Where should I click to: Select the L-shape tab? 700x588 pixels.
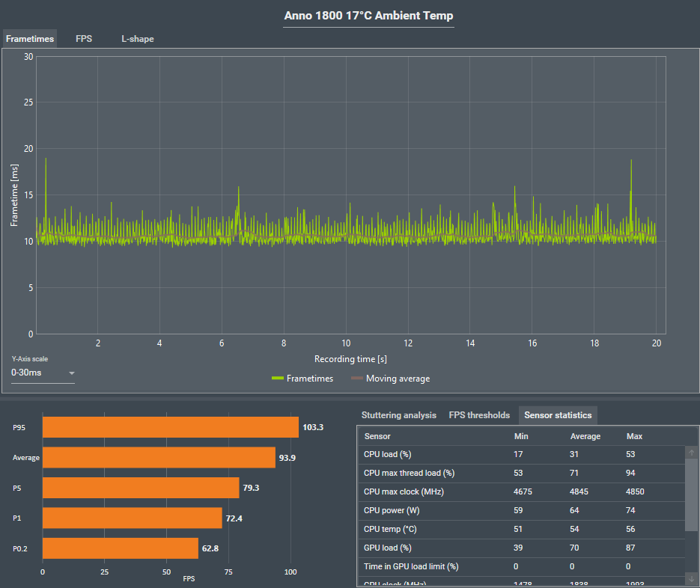pyautogui.click(x=138, y=39)
